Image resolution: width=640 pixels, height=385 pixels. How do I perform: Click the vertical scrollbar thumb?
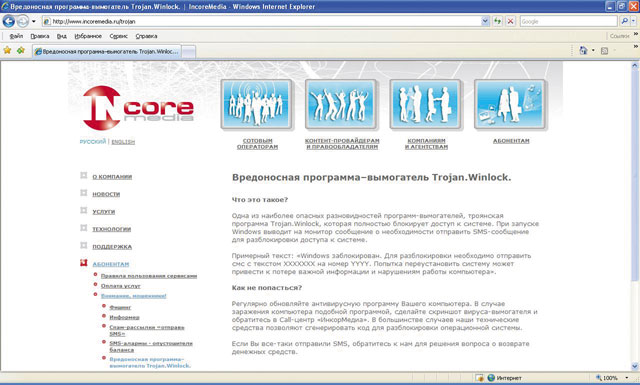pyautogui.click(x=635, y=176)
